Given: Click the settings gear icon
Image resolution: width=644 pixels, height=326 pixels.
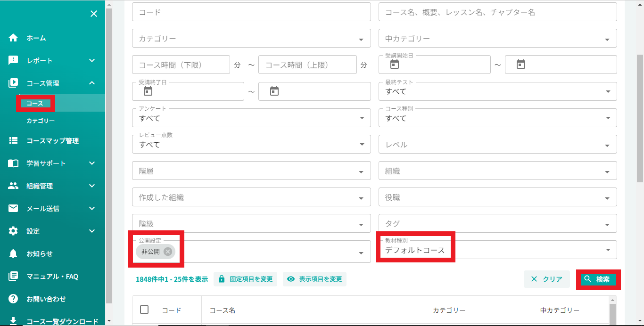Looking at the screenshot, I should click(13, 231).
